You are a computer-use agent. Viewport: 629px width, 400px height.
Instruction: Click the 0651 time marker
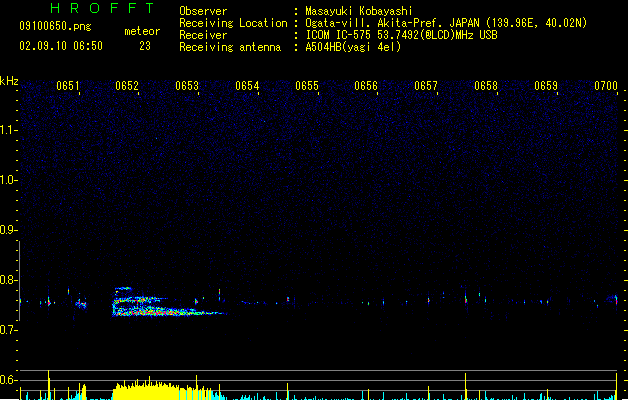coord(68,86)
